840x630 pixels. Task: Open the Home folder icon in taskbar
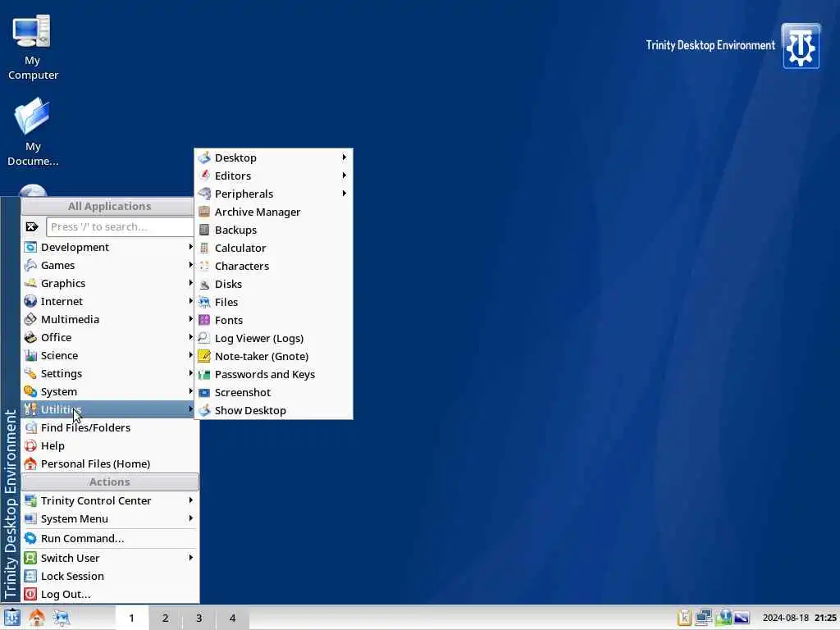point(36,618)
